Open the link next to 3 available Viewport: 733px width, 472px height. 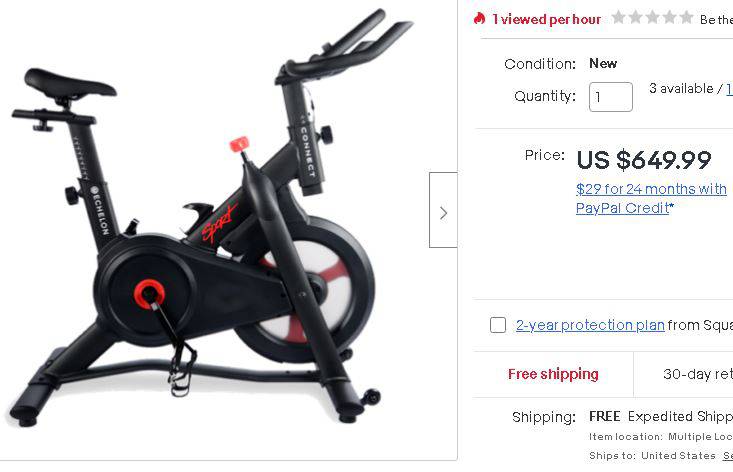[x=729, y=88]
